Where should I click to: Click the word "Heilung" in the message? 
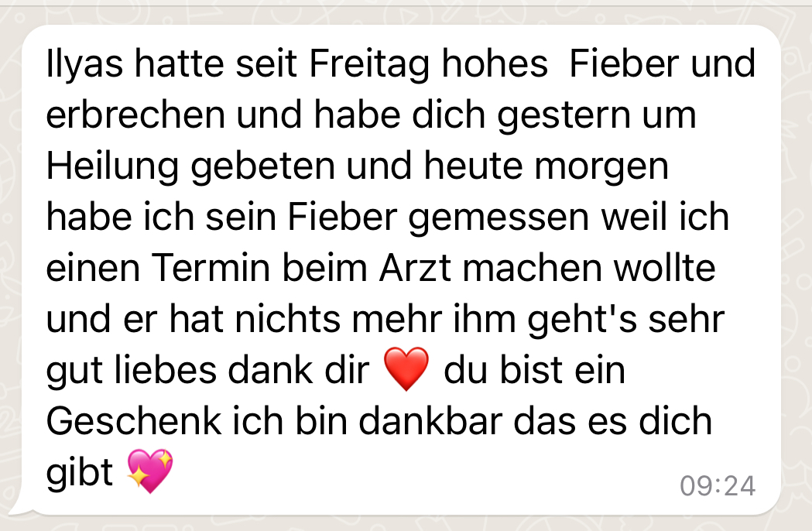pyautogui.click(x=112, y=167)
